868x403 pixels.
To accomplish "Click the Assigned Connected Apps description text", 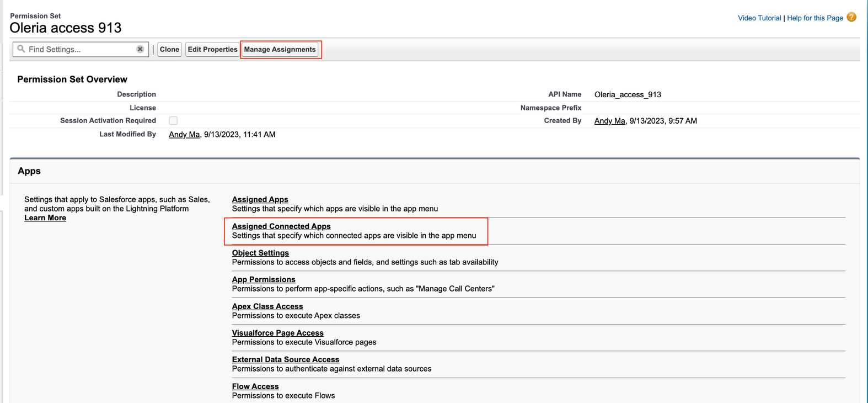I will click(x=354, y=236).
